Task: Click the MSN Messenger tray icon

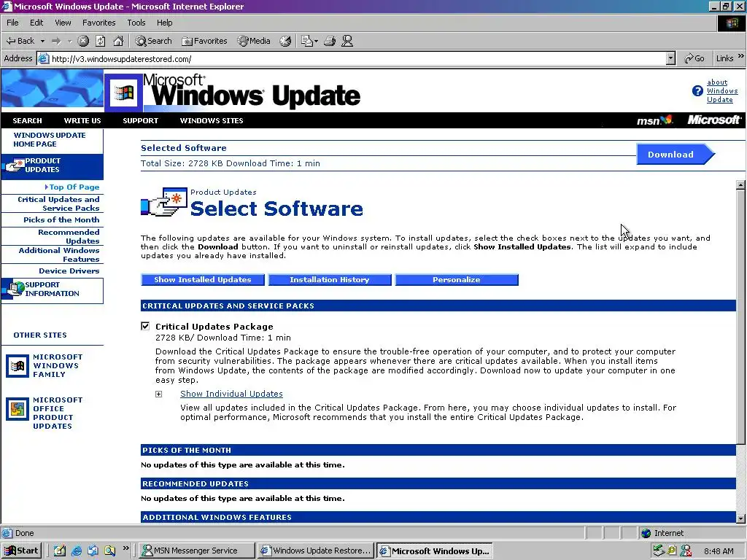Action: pyautogui.click(x=686, y=551)
